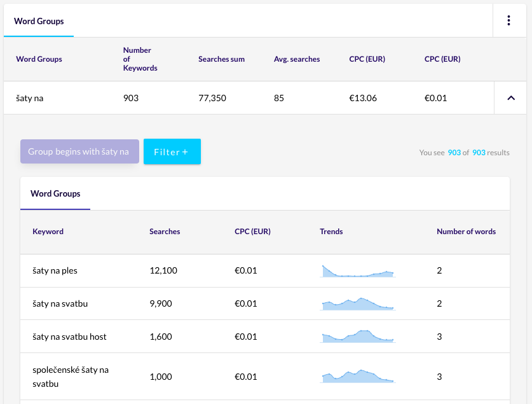Screen dimensions: 532x404
Task: Click the 903 keywords count cell
Action: coord(131,98)
